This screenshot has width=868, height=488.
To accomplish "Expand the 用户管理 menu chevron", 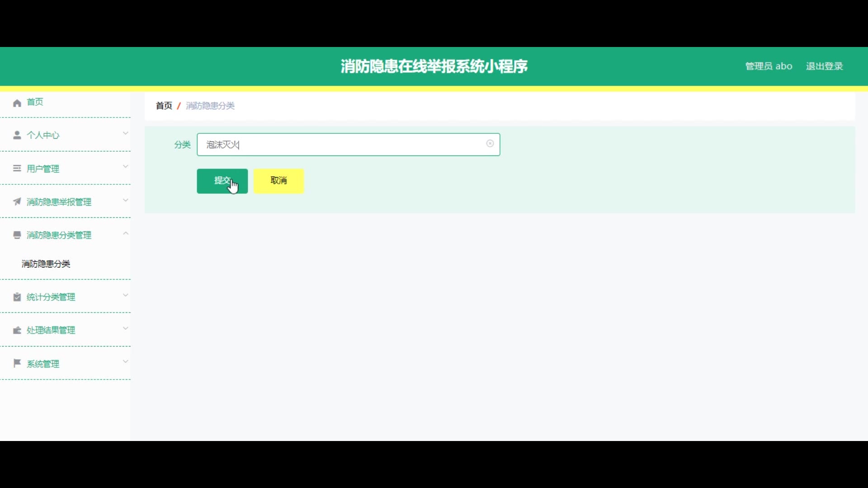I will 126,167.
